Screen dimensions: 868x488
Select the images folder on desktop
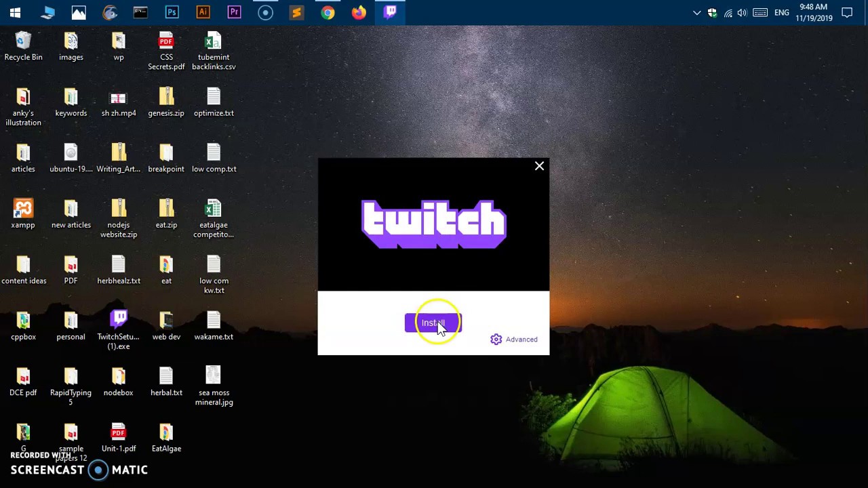[x=71, y=46]
